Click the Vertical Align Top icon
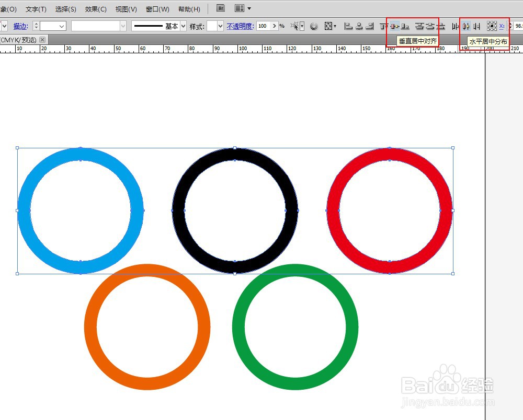 (x=383, y=26)
